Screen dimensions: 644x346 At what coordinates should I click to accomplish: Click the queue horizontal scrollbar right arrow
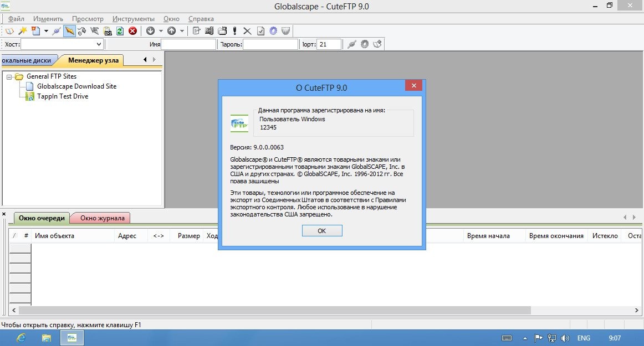coord(637,310)
